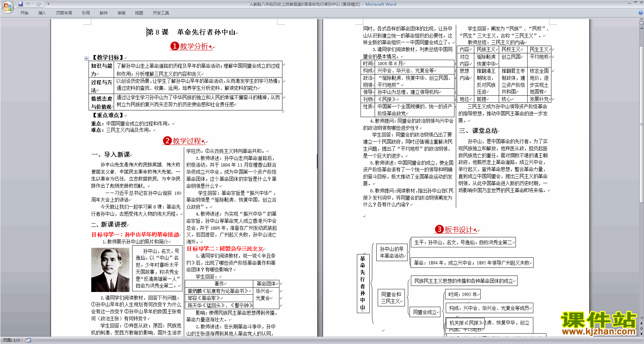Open the 开发工具 ribbon tab
Image resolution: width=644 pixels, height=344 pixels.
pyautogui.click(x=161, y=13)
